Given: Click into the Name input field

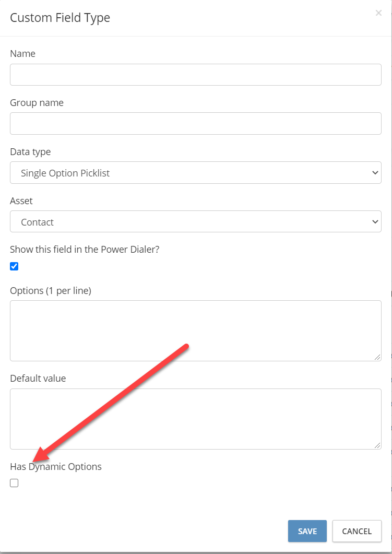Looking at the screenshot, I should (x=196, y=75).
